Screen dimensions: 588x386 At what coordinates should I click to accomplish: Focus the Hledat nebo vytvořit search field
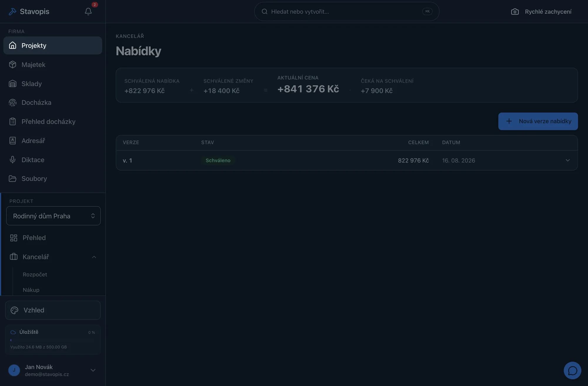pyautogui.click(x=347, y=11)
